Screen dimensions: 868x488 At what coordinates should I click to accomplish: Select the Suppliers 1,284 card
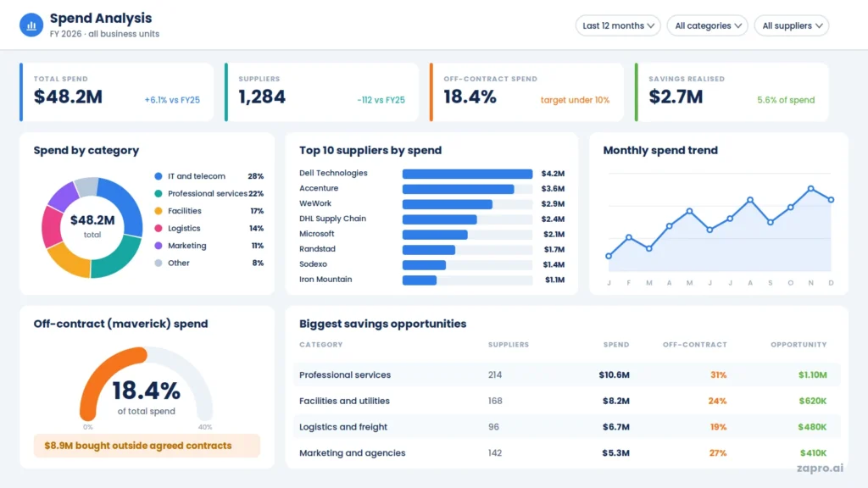click(321, 91)
